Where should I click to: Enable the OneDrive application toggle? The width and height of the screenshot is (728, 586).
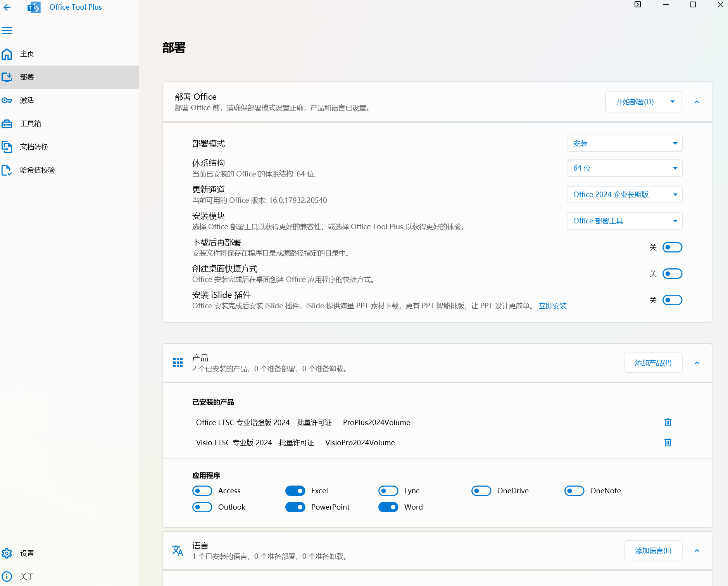(x=481, y=491)
